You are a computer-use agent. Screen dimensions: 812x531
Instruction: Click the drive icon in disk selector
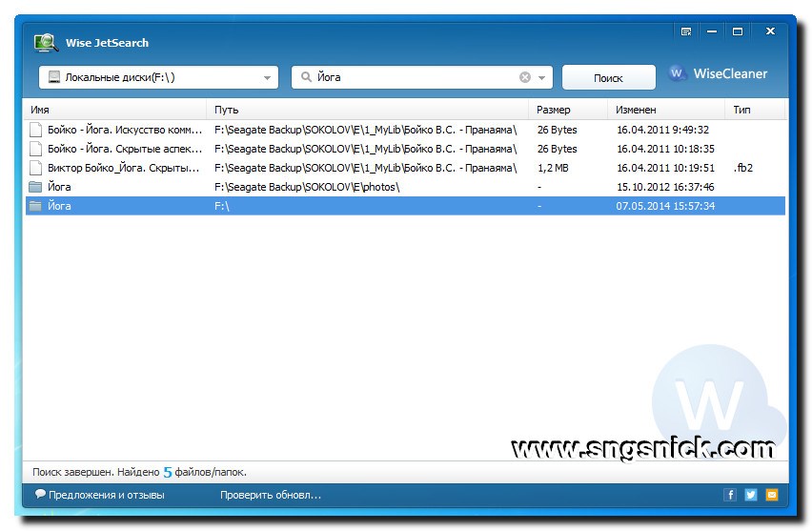point(54,77)
